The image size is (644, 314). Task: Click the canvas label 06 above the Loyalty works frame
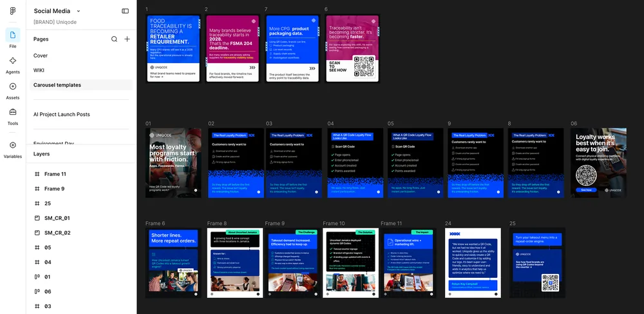point(574,123)
